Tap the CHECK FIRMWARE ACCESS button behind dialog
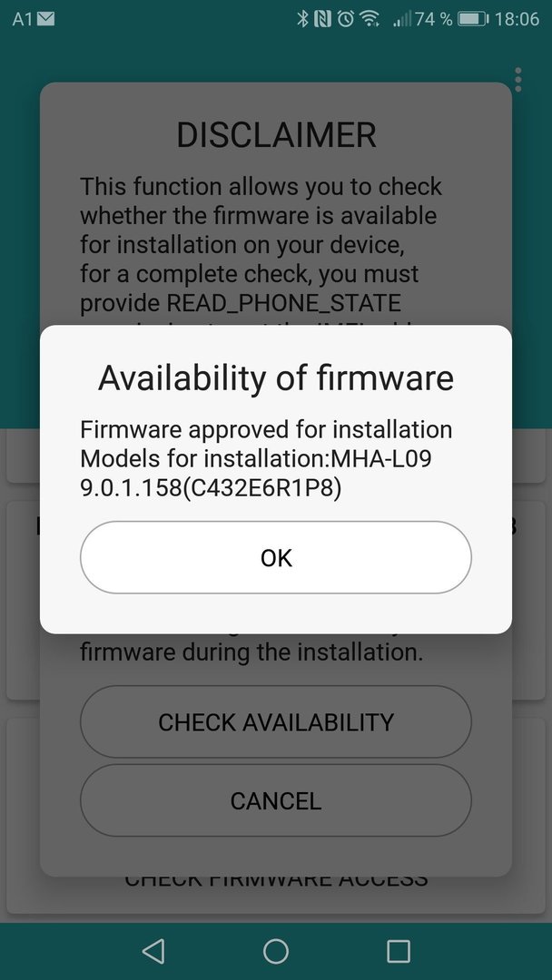Screen dimensions: 552x980 (x=276, y=880)
